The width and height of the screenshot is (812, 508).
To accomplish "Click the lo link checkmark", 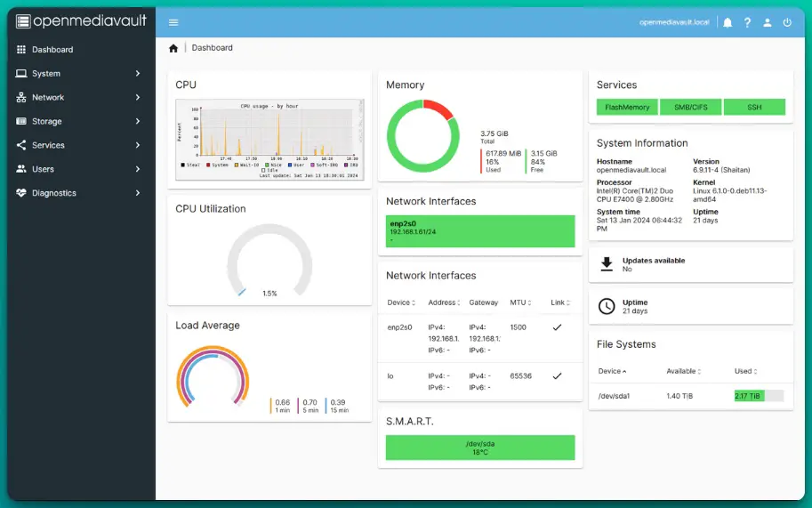I will point(558,376).
